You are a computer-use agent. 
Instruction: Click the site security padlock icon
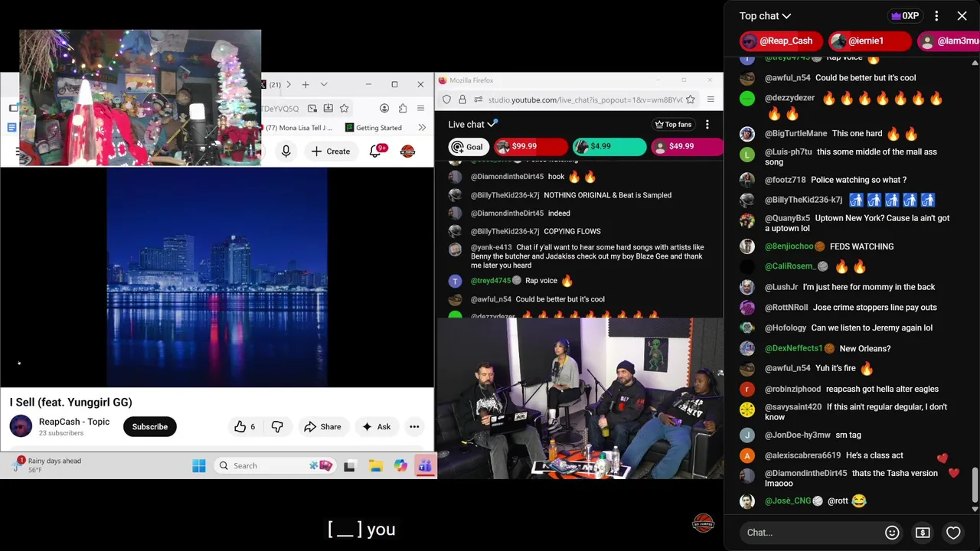coord(462,100)
